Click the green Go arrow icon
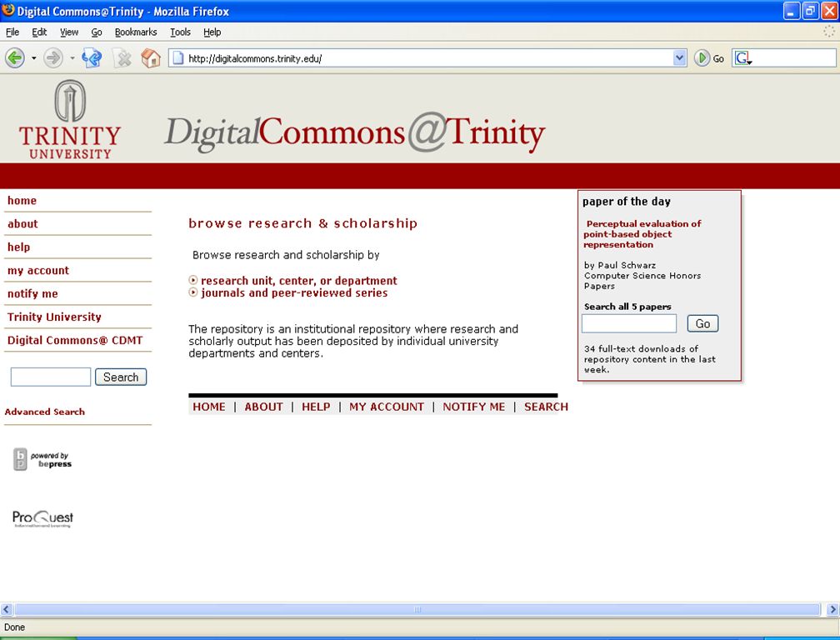Viewport: 840px width, 640px height. [702, 57]
